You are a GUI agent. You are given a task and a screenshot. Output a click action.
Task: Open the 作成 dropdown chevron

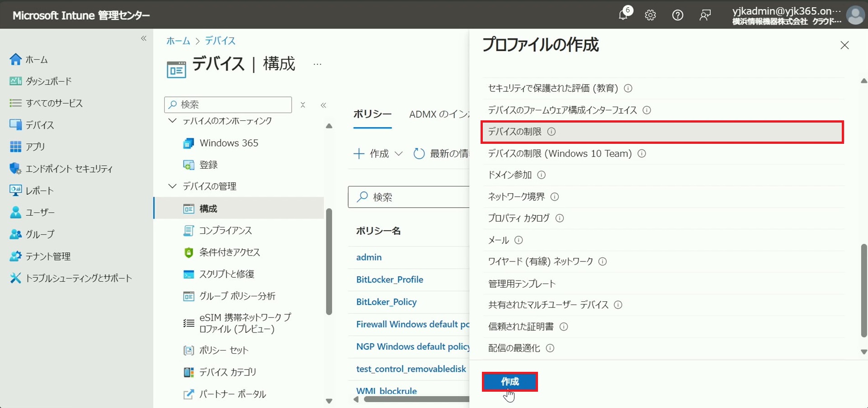(x=398, y=154)
